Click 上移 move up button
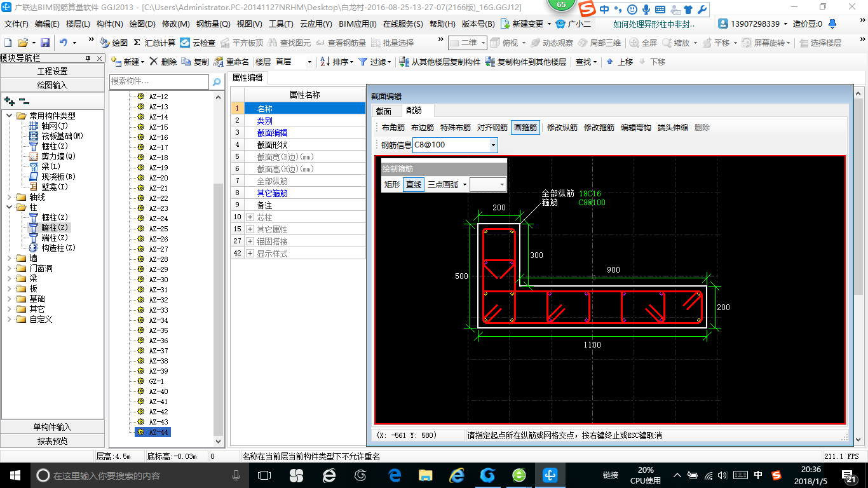This screenshot has height=488, width=868. [x=620, y=62]
